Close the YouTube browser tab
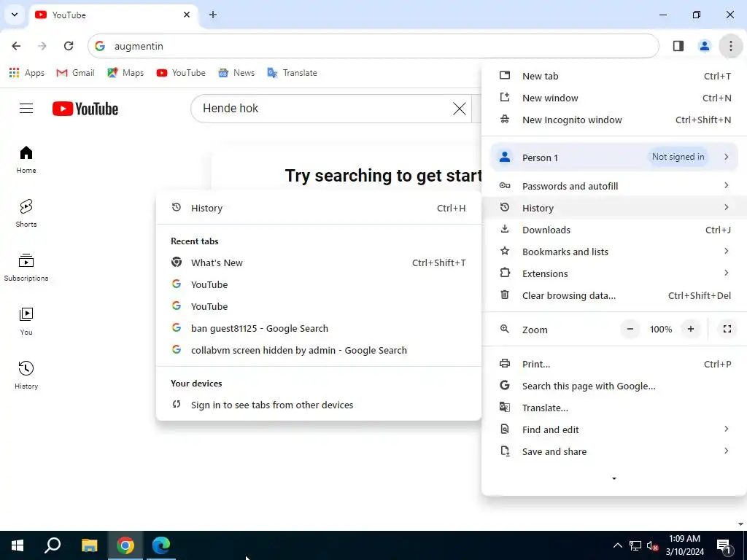The height and width of the screenshot is (560, 747). 187,15
